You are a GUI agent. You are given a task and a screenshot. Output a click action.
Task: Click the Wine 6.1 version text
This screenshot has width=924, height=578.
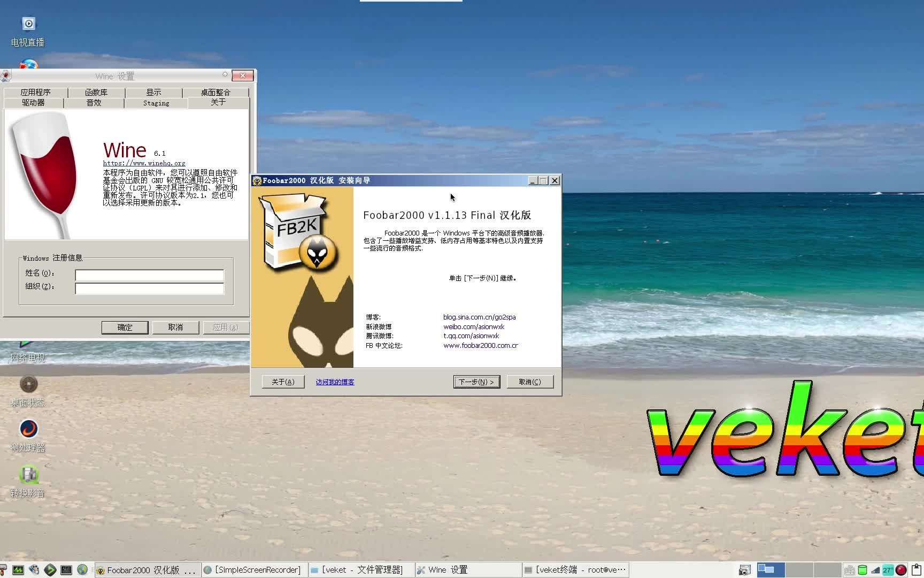click(x=134, y=150)
